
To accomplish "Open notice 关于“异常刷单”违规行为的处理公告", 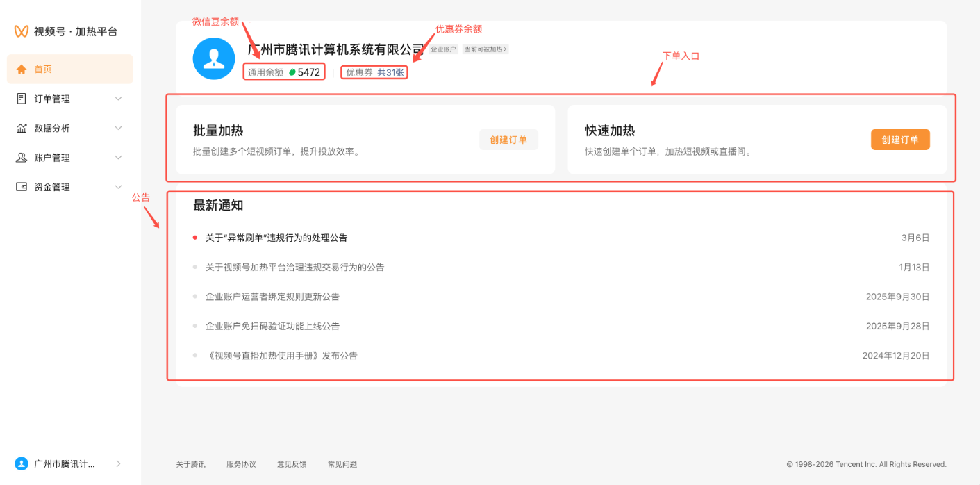I will pyautogui.click(x=276, y=238).
